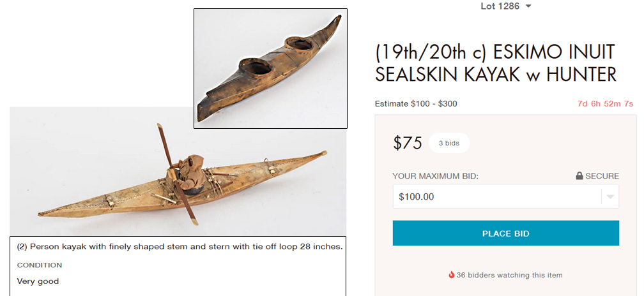Select the $100.00 maximum bid field

click(x=496, y=196)
